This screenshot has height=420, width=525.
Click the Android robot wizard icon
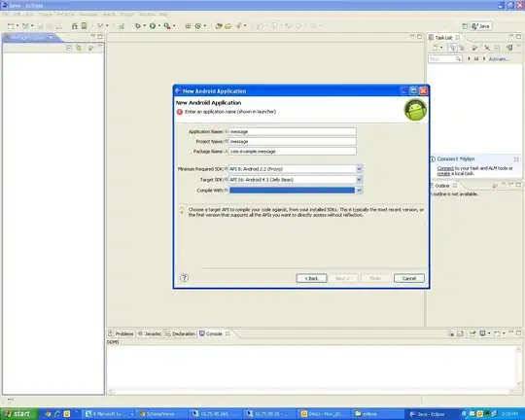point(415,110)
